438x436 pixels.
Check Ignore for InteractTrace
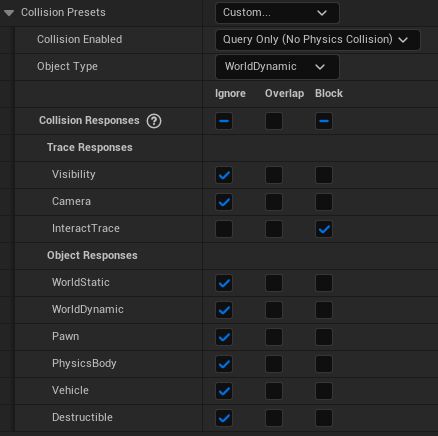224,229
